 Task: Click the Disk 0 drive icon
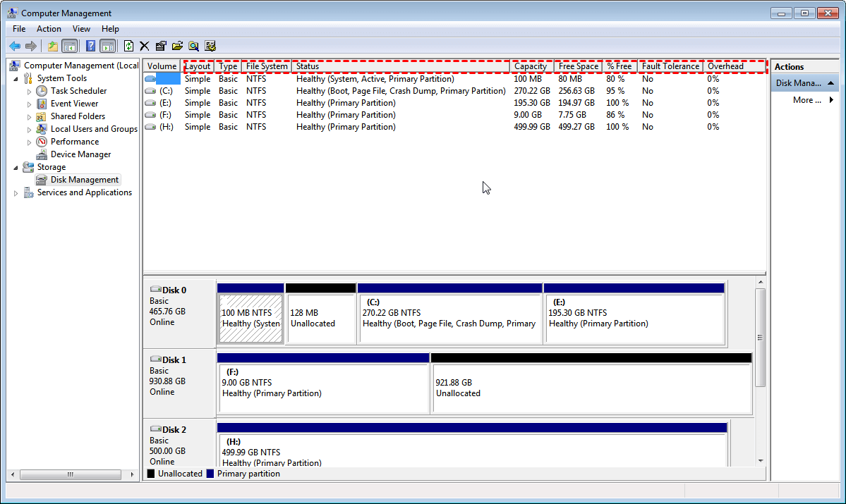click(155, 289)
